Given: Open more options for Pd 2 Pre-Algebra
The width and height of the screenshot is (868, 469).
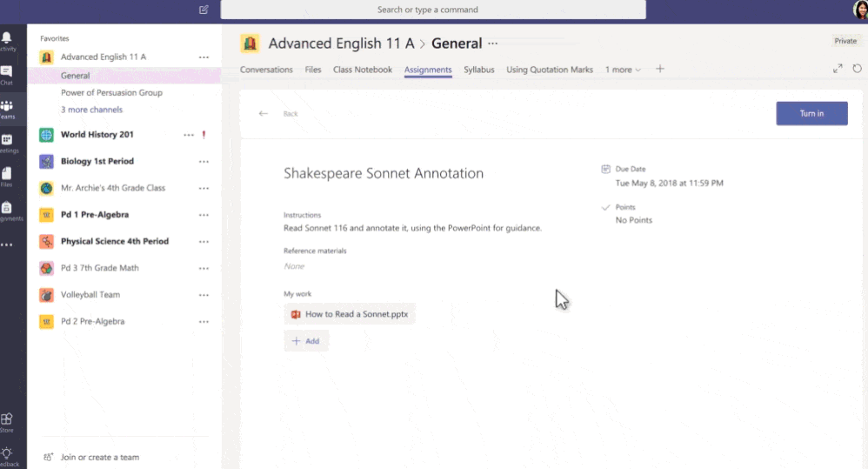Looking at the screenshot, I should coord(204,322).
